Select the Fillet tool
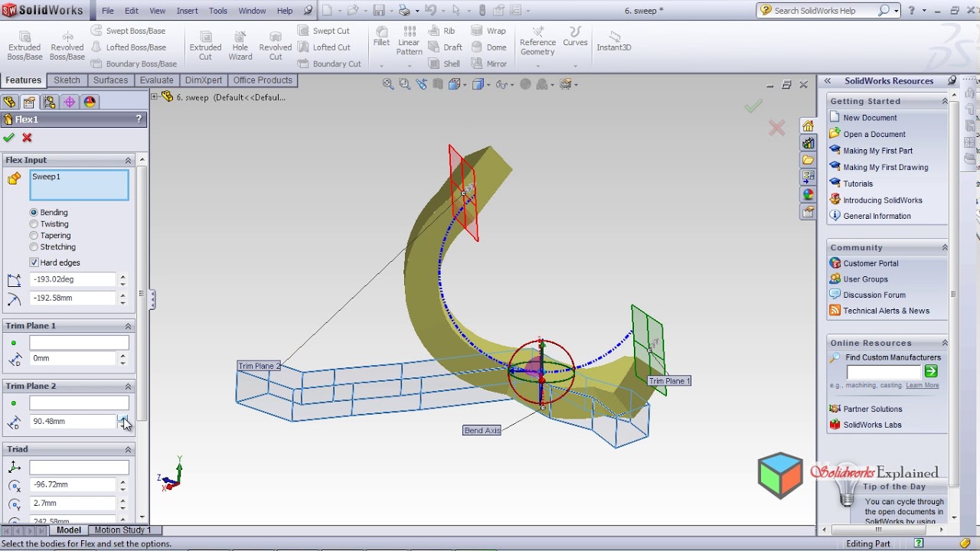 pyautogui.click(x=381, y=37)
